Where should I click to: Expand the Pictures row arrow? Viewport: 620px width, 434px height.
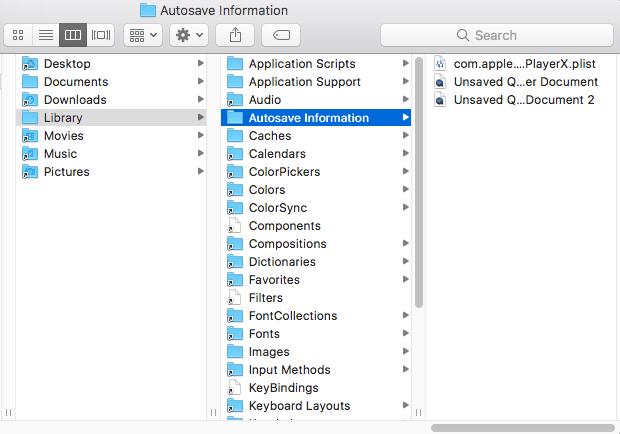coord(200,171)
